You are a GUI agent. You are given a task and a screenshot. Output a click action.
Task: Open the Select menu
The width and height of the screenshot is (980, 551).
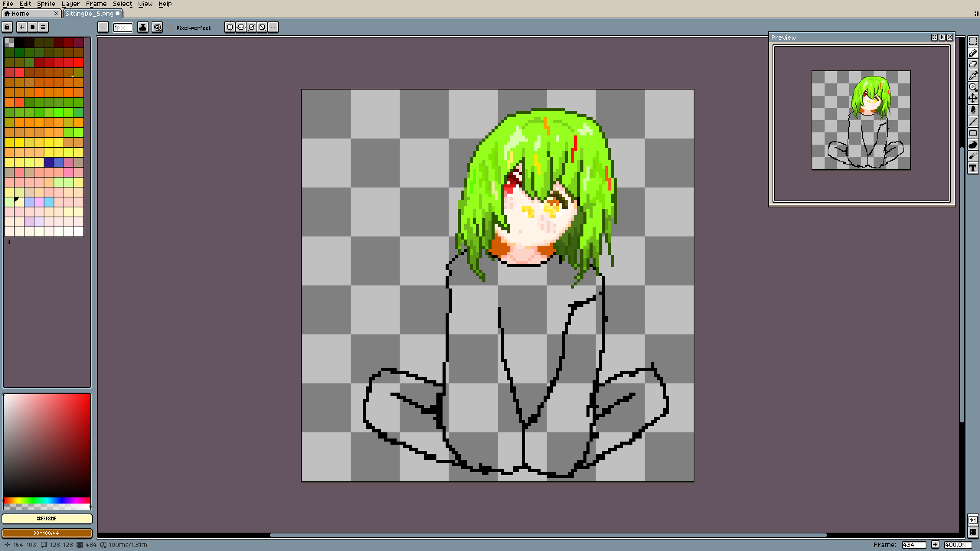click(122, 4)
